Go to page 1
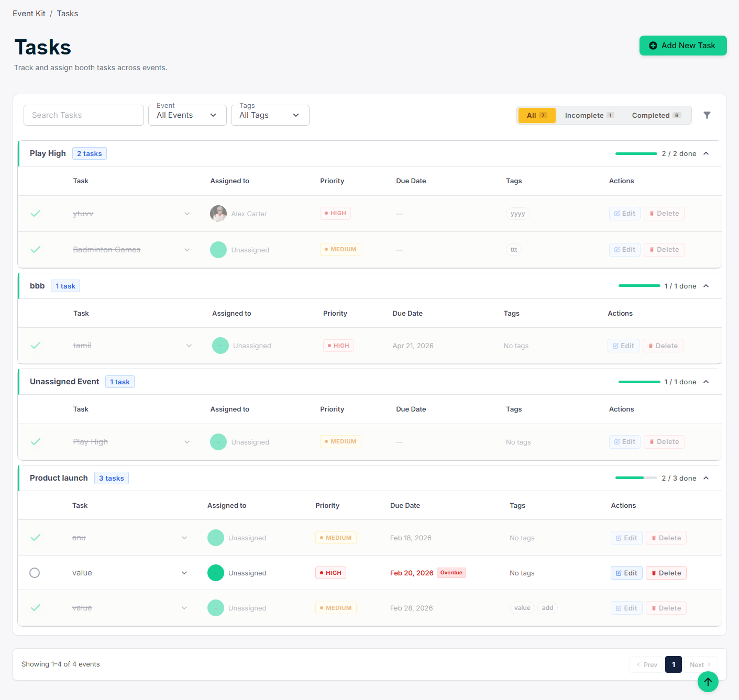 [x=674, y=664]
